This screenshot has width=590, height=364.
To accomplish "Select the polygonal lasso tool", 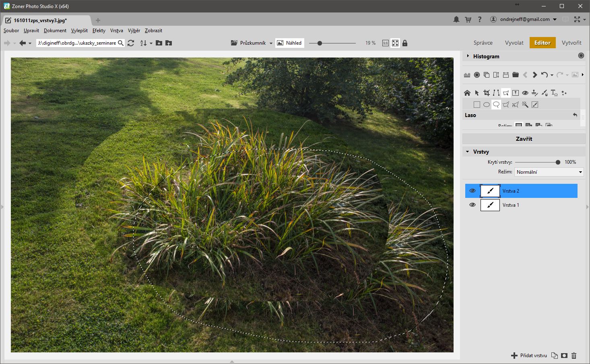I will [x=506, y=105].
